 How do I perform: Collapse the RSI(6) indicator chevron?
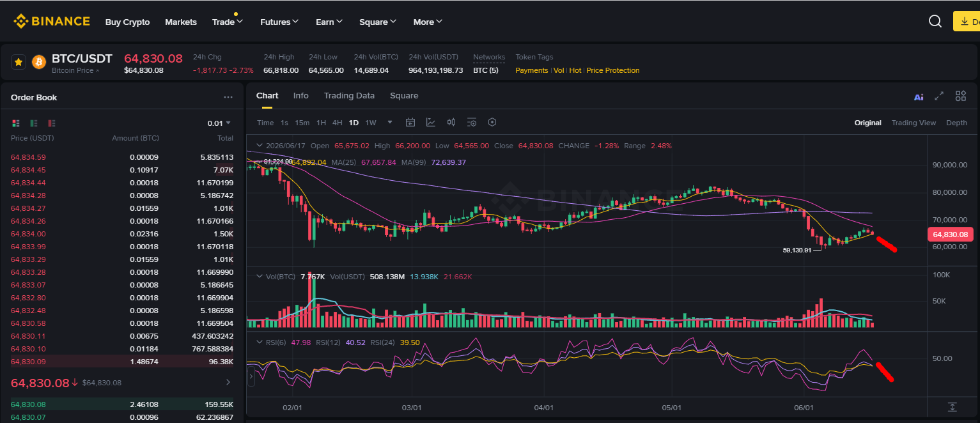pyautogui.click(x=260, y=342)
